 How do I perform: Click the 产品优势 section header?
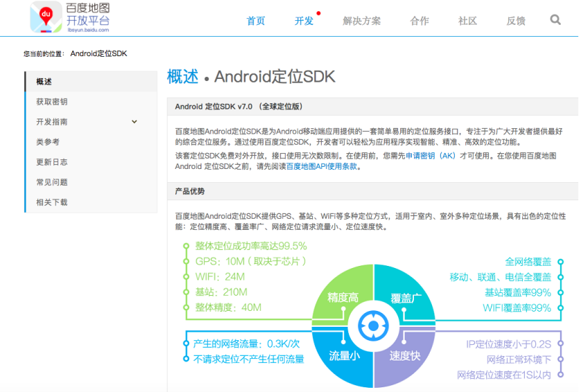click(372, 191)
